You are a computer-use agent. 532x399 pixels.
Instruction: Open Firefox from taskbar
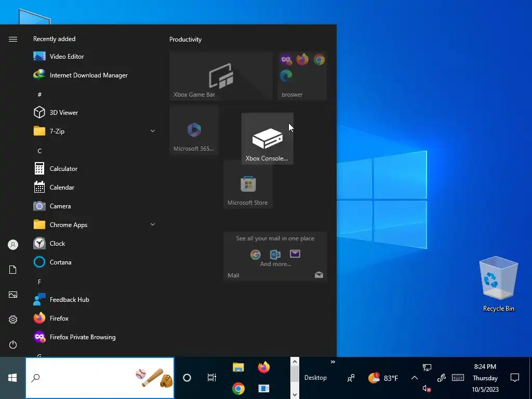coord(263,367)
